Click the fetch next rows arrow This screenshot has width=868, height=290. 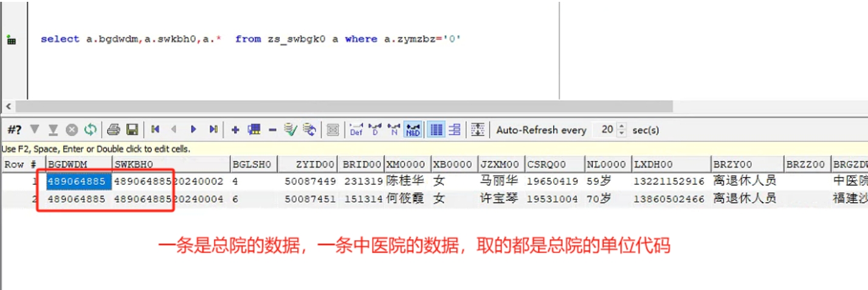pyautogui.click(x=35, y=129)
